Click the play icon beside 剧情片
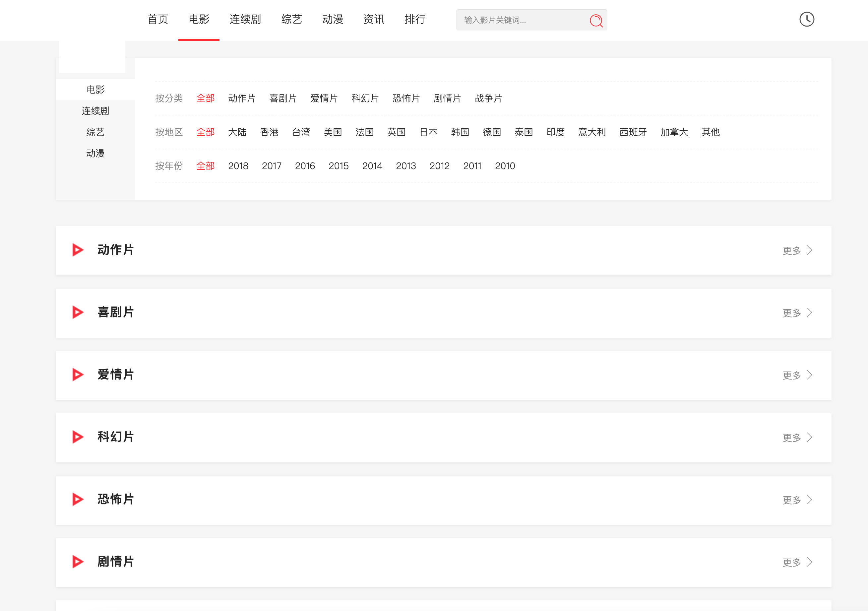This screenshot has width=868, height=611. tap(78, 562)
